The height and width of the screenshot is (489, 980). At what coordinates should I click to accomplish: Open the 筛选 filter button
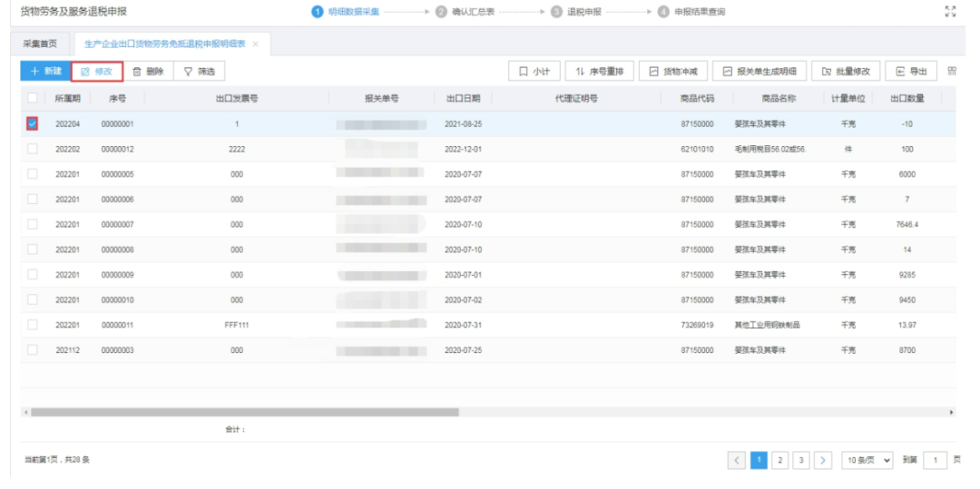[200, 72]
